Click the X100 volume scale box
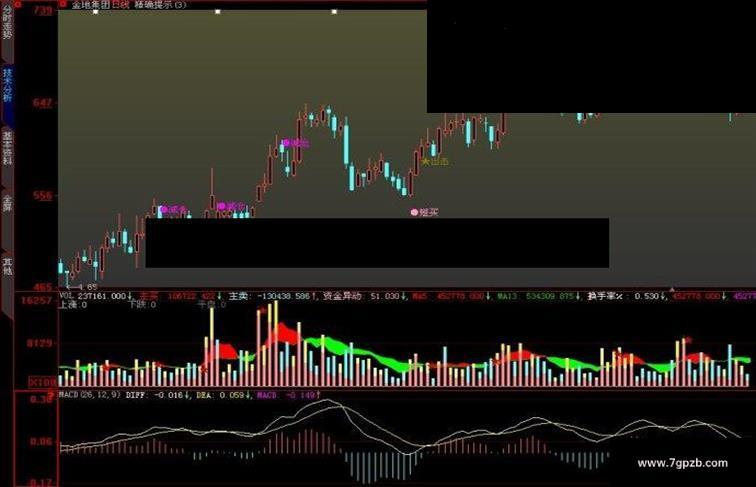Viewport: 756px width, 487px height. point(43,382)
